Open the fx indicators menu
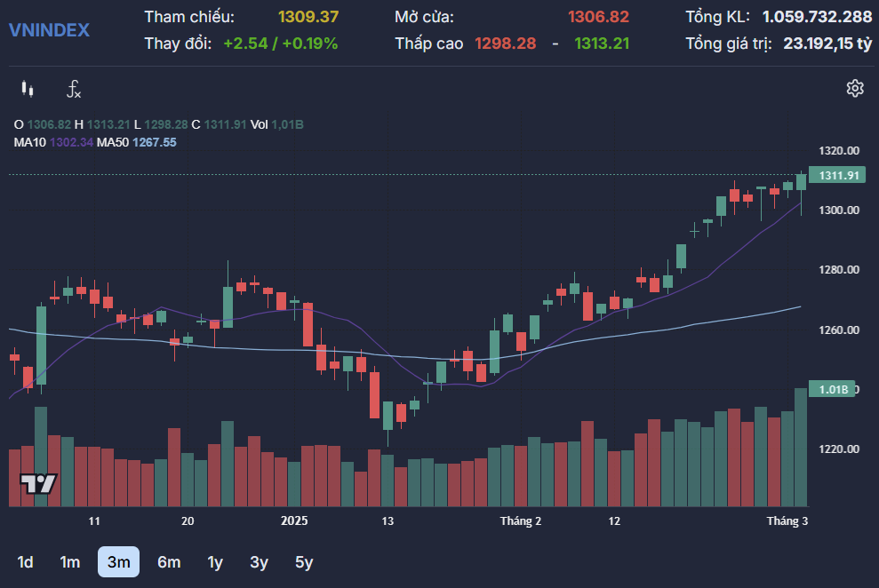Image resolution: width=879 pixels, height=588 pixels. coord(74,89)
